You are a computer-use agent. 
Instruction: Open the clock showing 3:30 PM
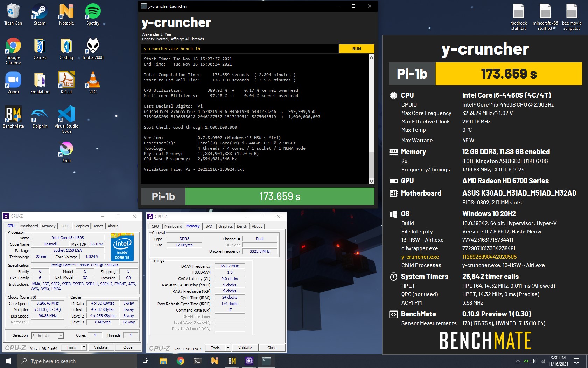558,361
